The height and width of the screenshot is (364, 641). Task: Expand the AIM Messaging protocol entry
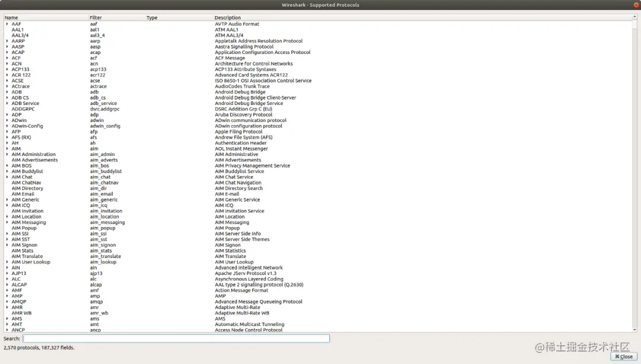tap(7, 223)
